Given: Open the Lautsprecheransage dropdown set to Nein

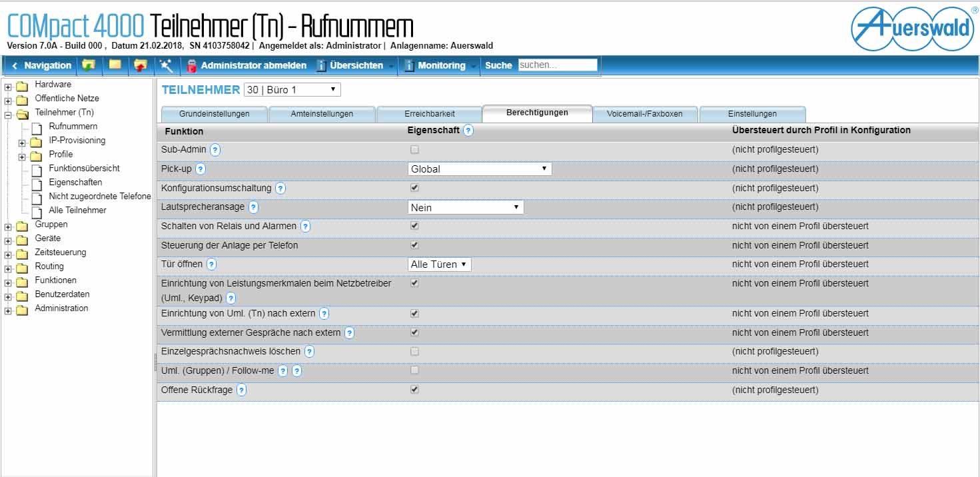Looking at the screenshot, I should 466,207.
